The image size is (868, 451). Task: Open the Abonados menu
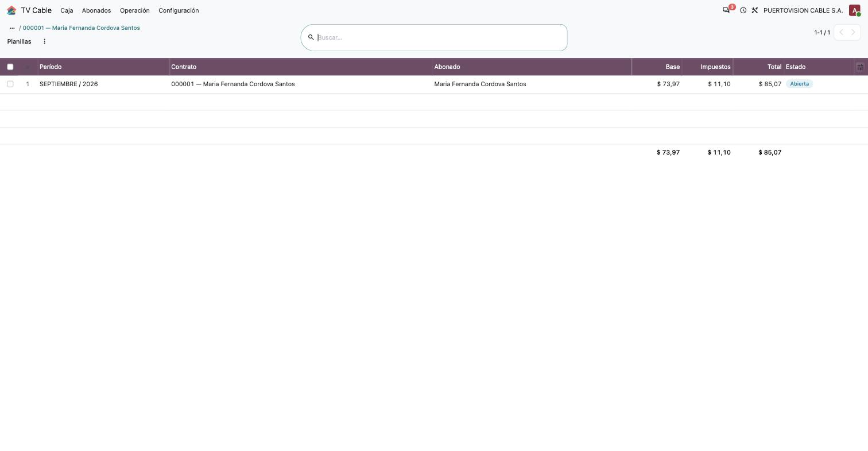[x=96, y=10]
